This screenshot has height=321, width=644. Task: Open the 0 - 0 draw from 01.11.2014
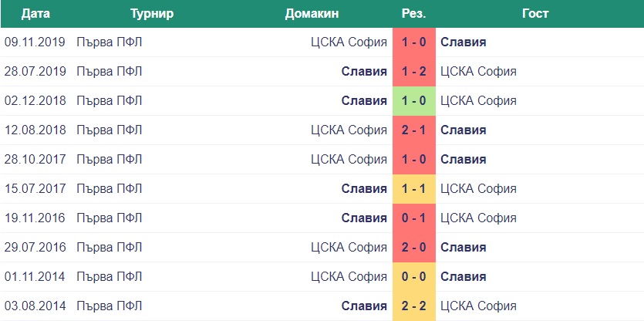coord(414,277)
